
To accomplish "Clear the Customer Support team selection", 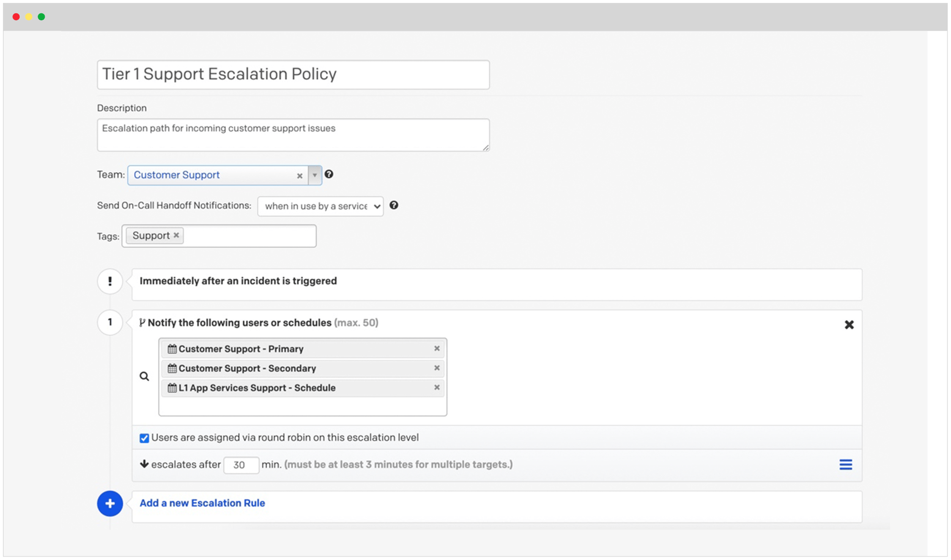I will pos(300,176).
